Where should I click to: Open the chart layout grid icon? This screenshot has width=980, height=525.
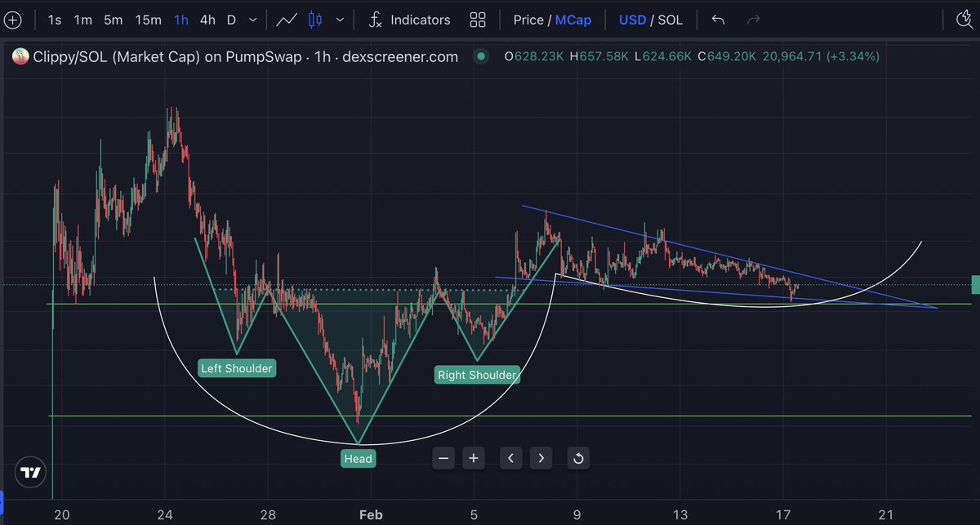(478, 20)
